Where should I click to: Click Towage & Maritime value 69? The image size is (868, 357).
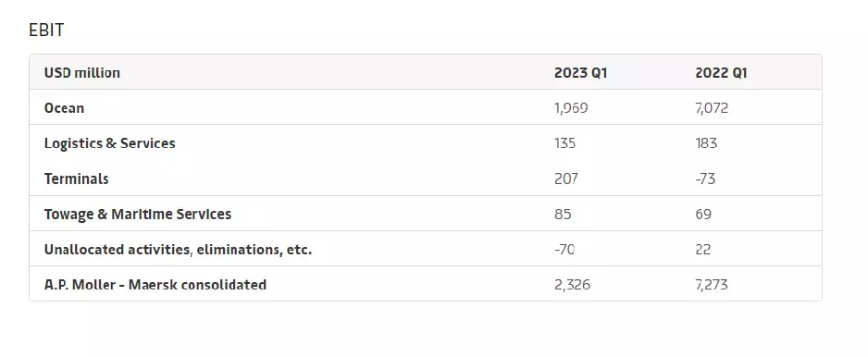pyautogui.click(x=703, y=215)
